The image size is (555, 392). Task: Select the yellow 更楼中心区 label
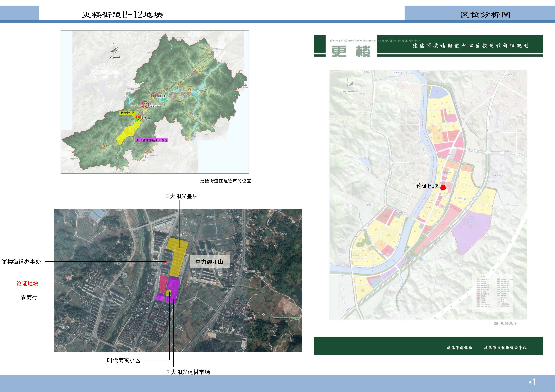[127, 113]
